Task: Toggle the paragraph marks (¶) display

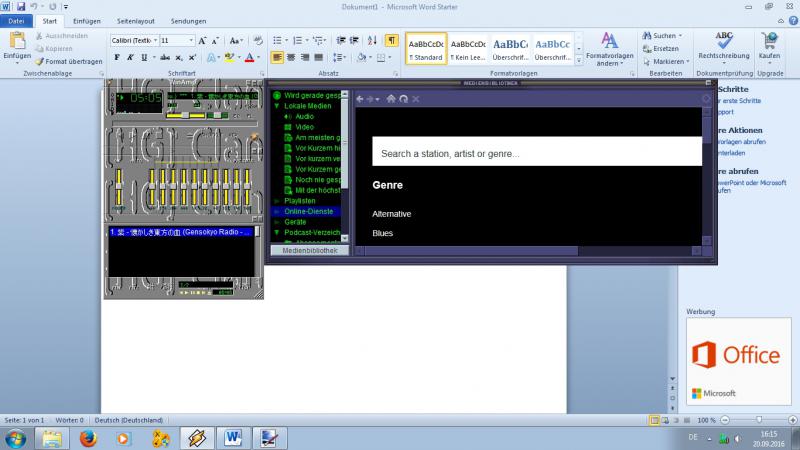Action: (391, 40)
